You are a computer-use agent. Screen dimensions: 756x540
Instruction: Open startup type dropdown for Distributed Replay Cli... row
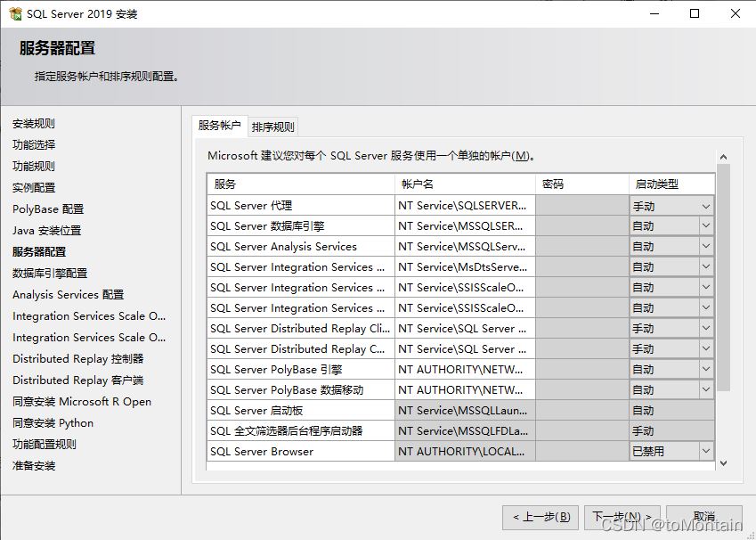pyautogui.click(x=706, y=329)
